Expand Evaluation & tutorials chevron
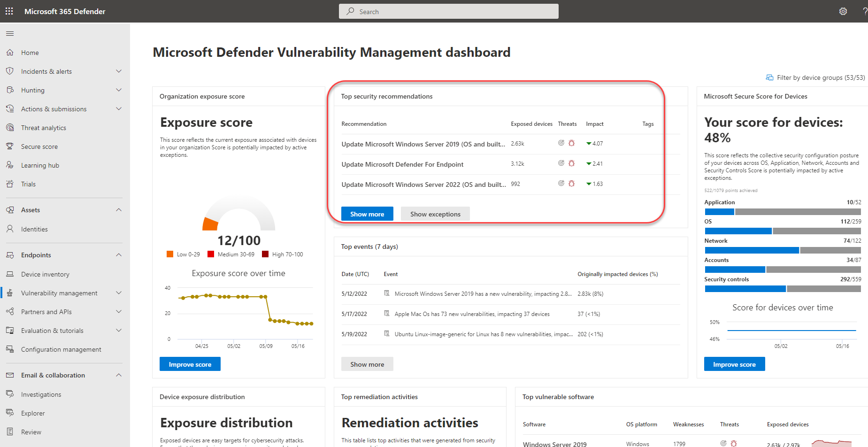The width and height of the screenshot is (868, 447). (x=119, y=330)
